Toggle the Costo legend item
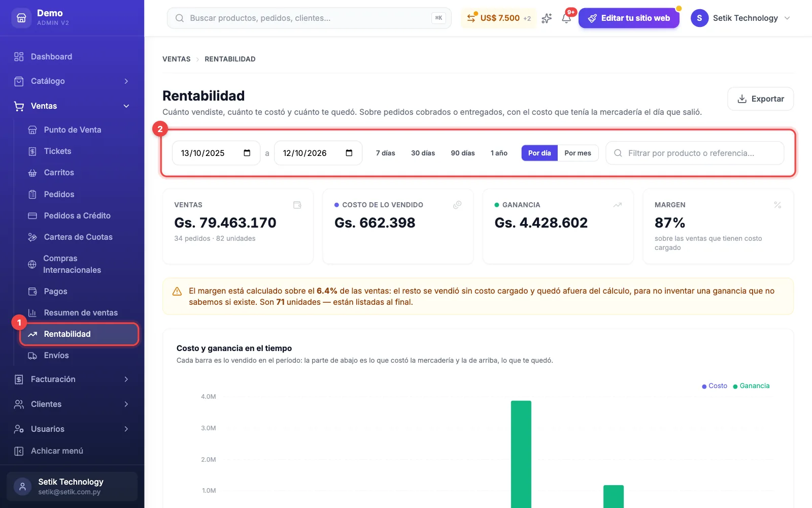 pyautogui.click(x=715, y=386)
